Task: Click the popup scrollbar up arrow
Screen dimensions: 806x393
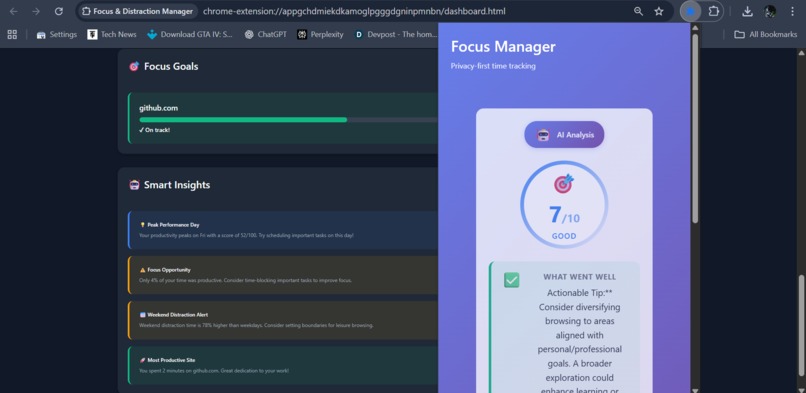Action: (695, 28)
